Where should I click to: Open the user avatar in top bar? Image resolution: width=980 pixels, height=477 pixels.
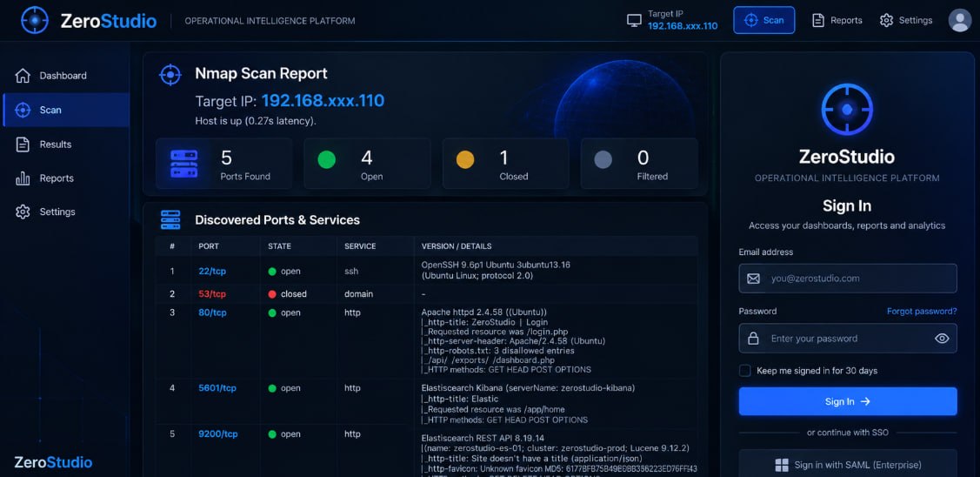click(959, 21)
